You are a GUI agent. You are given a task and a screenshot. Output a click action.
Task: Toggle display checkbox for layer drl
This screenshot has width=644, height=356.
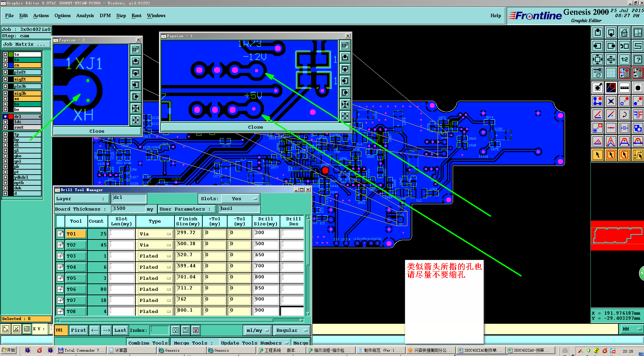click(5, 117)
